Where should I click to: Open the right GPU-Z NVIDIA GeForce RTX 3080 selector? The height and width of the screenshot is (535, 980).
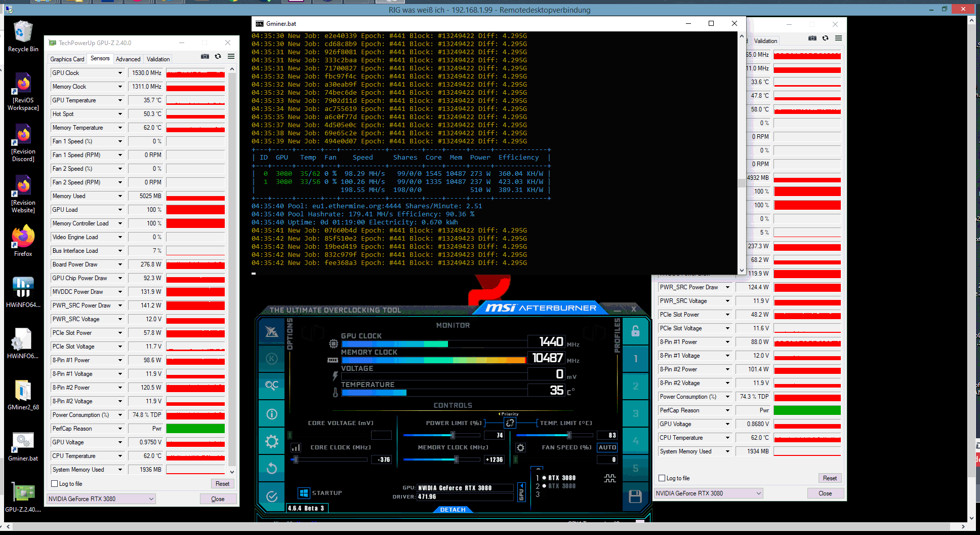coord(709,493)
